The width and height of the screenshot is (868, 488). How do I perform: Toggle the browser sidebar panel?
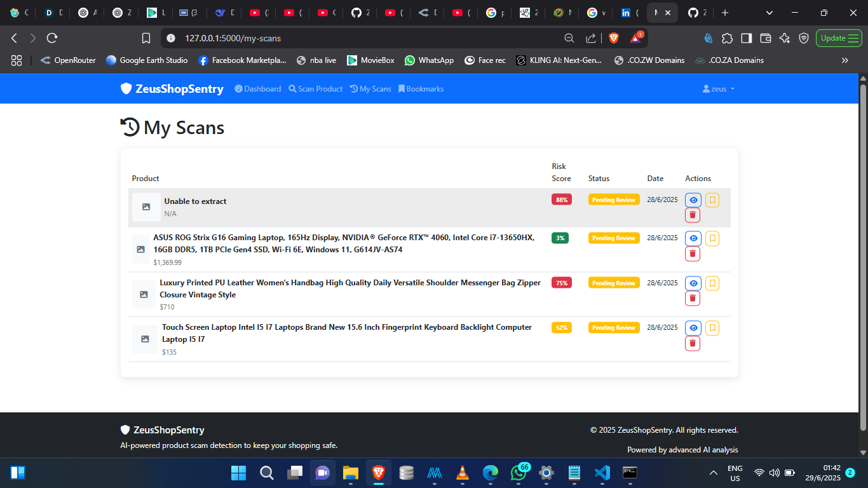pyautogui.click(x=747, y=38)
